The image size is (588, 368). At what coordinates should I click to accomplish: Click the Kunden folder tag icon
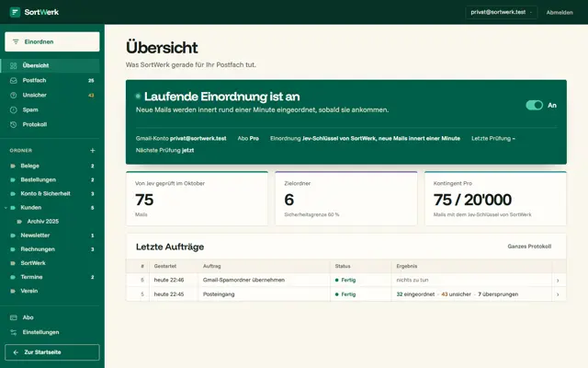pyautogui.click(x=13, y=208)
